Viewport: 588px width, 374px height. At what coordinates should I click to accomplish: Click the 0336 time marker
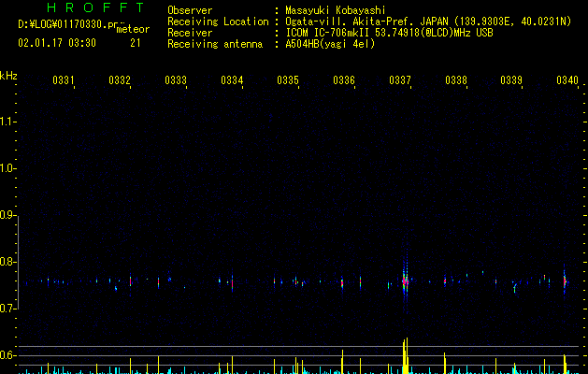344,80
